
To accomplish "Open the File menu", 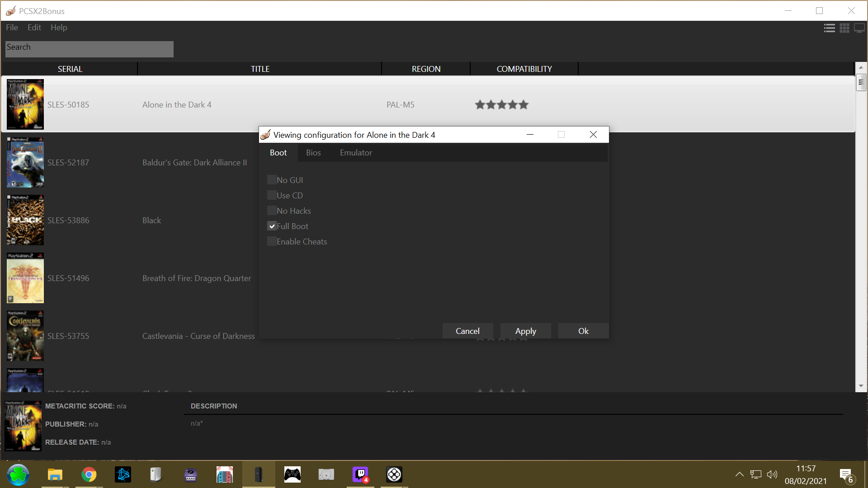I will tap(12, 28).
